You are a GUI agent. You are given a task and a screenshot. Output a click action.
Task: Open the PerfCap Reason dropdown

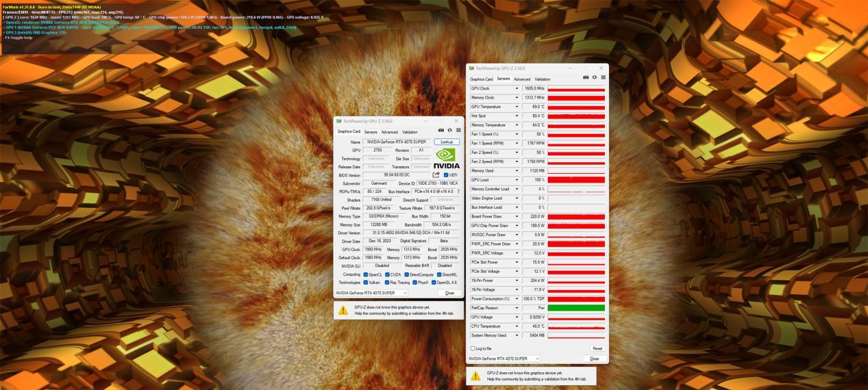[x=517, y=308]
